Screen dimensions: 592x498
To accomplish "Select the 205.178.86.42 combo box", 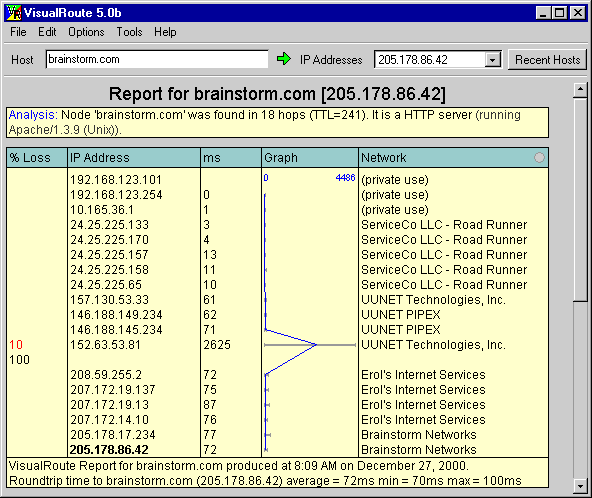I will 438,60.
